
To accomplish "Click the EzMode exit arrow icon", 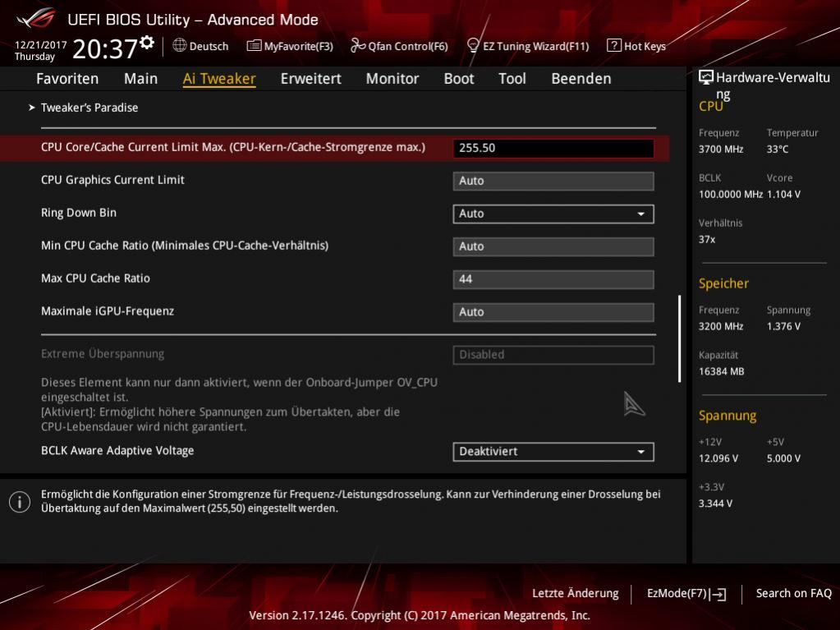I will (x=718, y=594).
